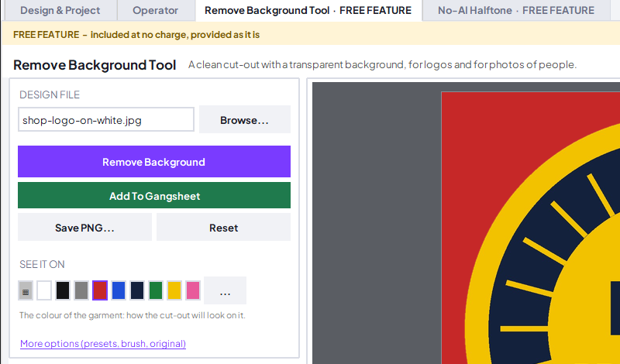Select the Remove Background Tool tab
Image resolution: width=620 pixels, height=364 pixels.
(308, 10)
